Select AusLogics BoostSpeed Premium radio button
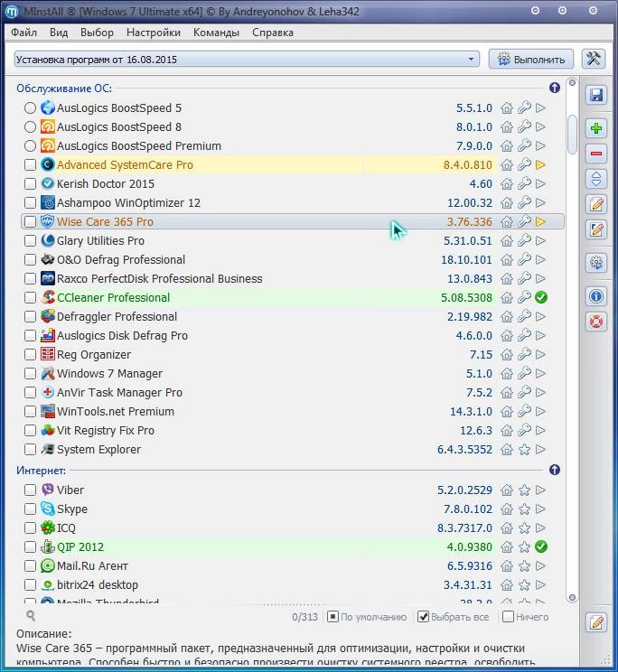The width and height of the screenshot is (618, 672). (x=30, y=145)
